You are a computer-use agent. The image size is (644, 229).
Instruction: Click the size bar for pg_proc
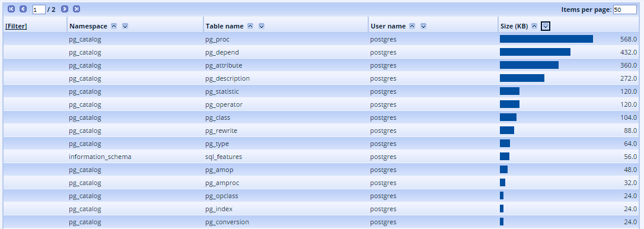point(546,39)
